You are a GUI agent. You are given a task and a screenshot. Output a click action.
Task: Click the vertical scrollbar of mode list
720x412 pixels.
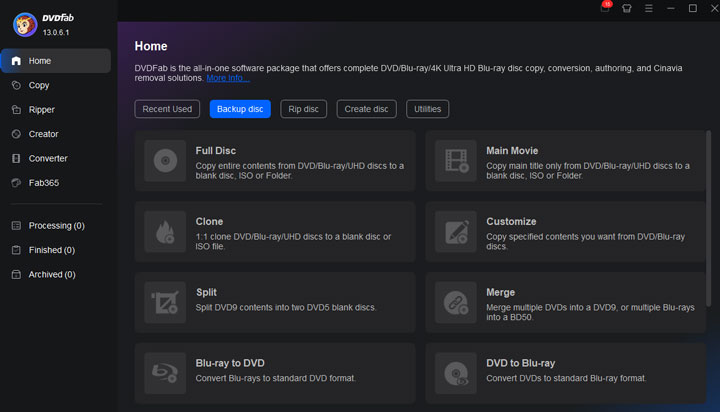tap(709, 218)
